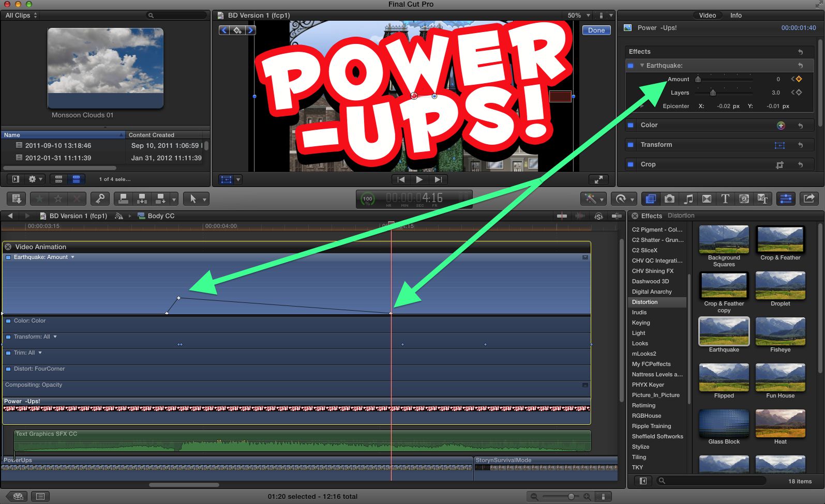Switch to the Info inspector tab
This screenshot has height=504, width=825.
736,16
